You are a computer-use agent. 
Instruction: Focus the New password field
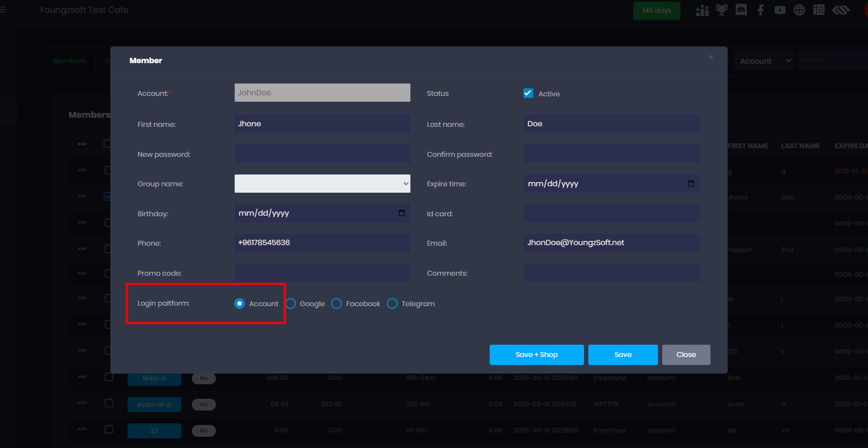[322, 154]
